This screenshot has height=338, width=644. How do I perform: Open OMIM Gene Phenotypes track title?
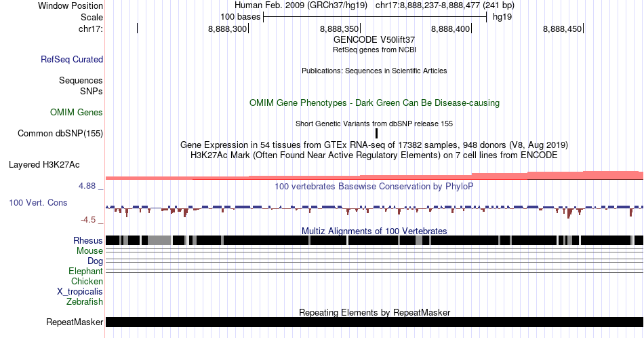point(374,102)
